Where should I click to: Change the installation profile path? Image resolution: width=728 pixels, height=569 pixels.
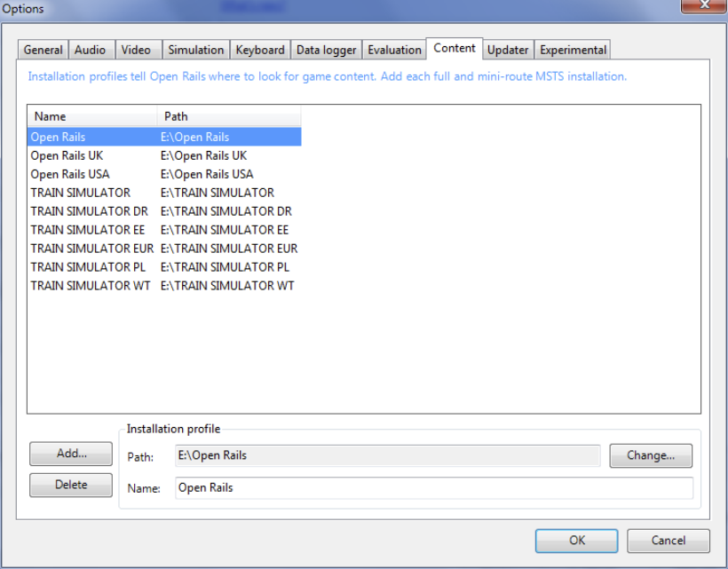tap(651, 455)
